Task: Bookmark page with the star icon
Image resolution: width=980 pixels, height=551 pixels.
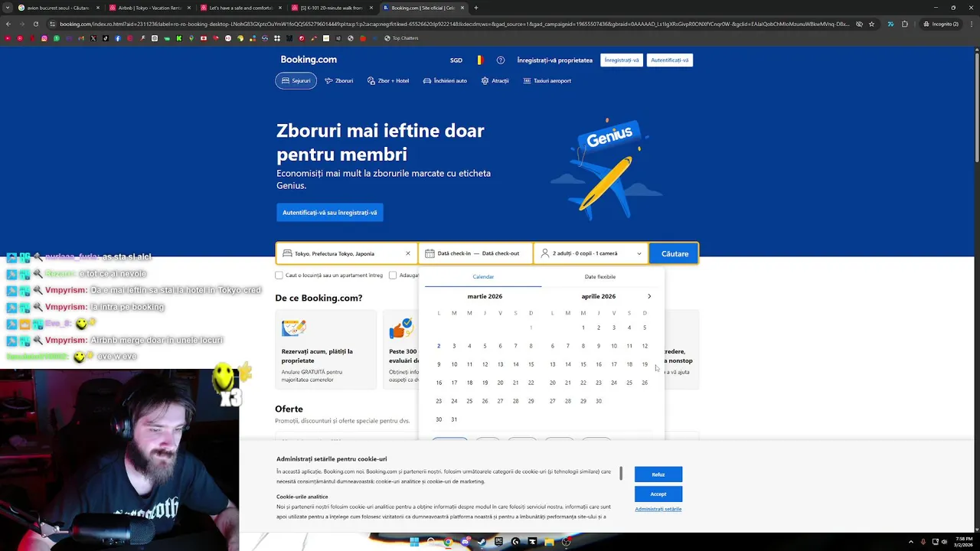Action: point(872,24)
